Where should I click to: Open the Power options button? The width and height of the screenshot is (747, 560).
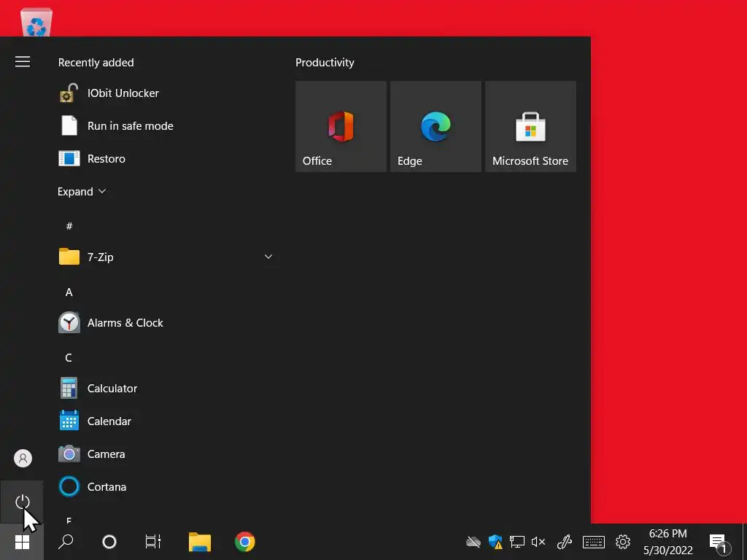[22, 502]
